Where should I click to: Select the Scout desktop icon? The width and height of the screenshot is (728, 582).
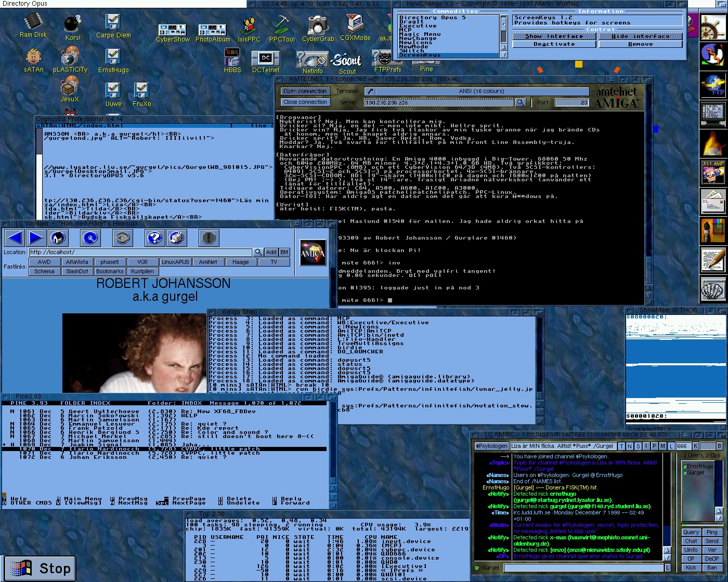[x=347, y=64]
